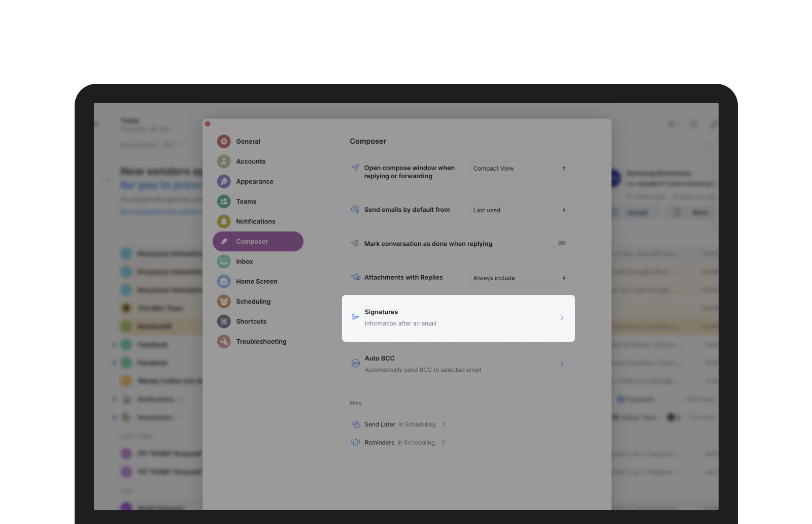The width and height of the screenshot is (812, 524).
Task: Select the General settings gear icon
Action: [224, 141]
